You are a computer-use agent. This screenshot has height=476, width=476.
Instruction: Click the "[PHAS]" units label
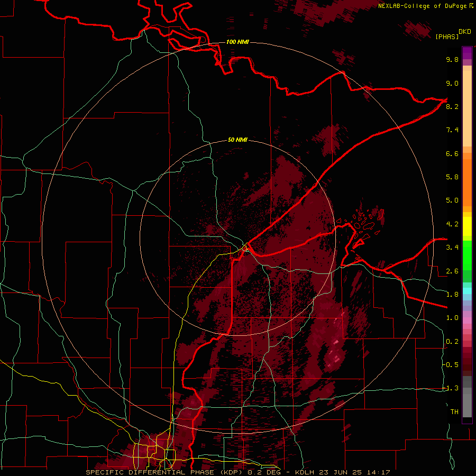447,36
